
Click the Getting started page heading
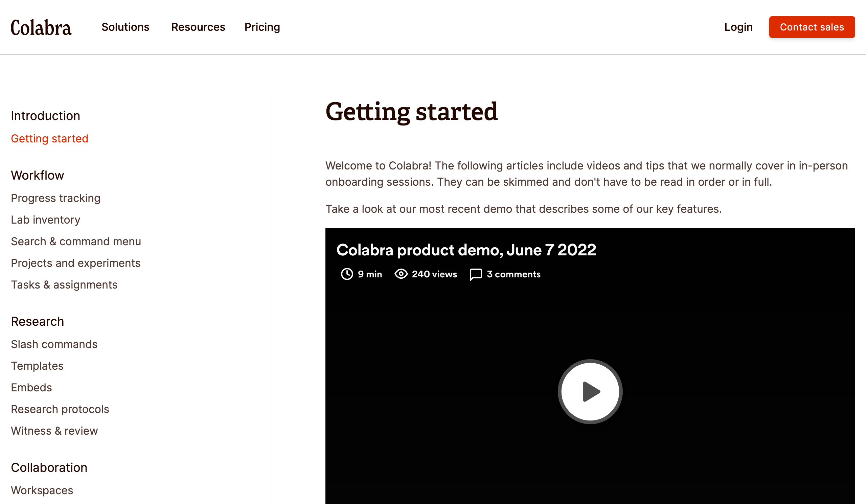tap(411, 112)
